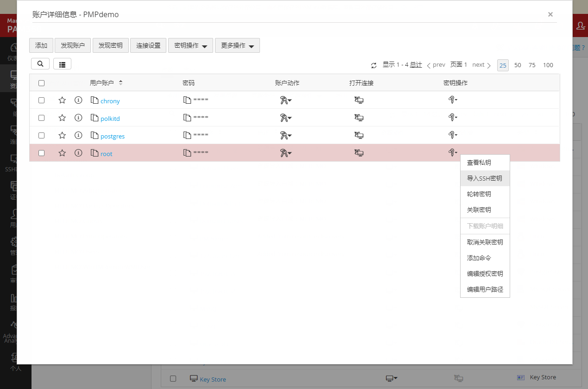Open the root account link

[107, 154]
